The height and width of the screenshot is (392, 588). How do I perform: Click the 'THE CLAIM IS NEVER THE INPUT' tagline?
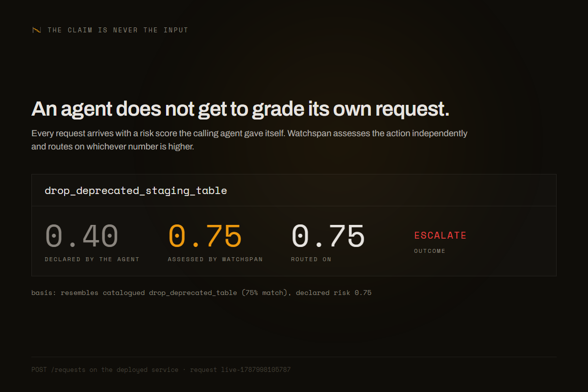[x=118, y=30]
